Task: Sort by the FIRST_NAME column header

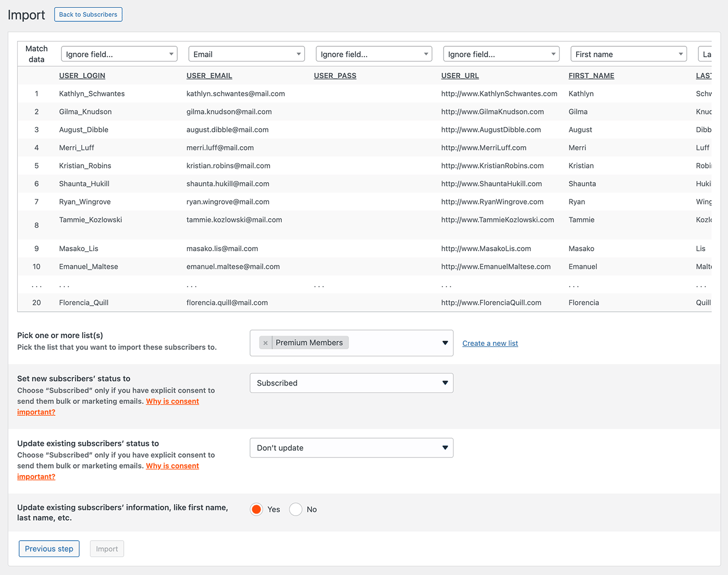Action: (591, 75)
